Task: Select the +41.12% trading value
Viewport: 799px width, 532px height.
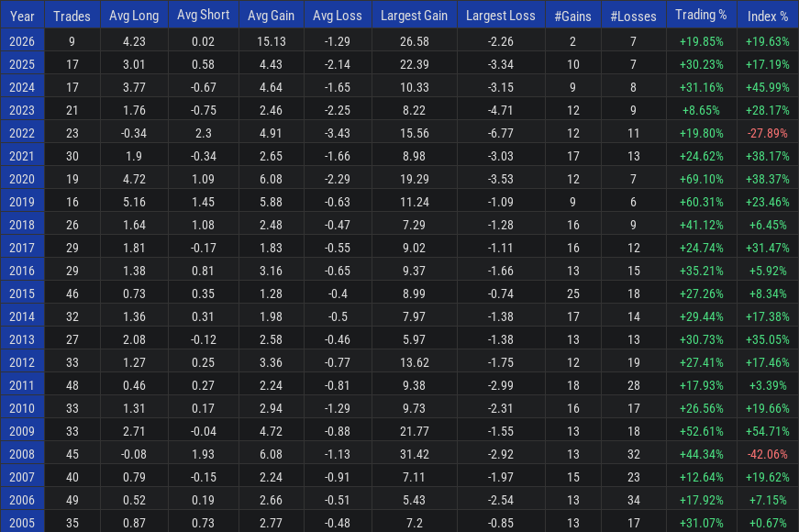Action: 701,225
